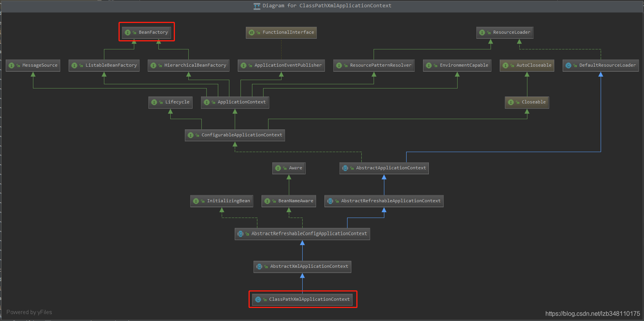This screenshot has height=321, width=644.
Task: Click the interface icon on ConfigurableApplicationContext
Action: pos(191,135)
